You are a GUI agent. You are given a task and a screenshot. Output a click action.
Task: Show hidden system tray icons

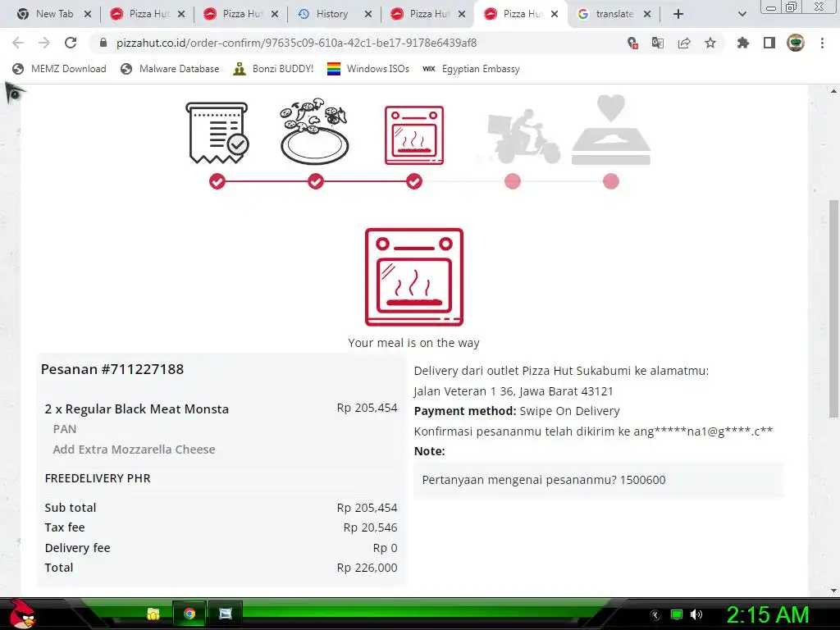pos(655,614)
